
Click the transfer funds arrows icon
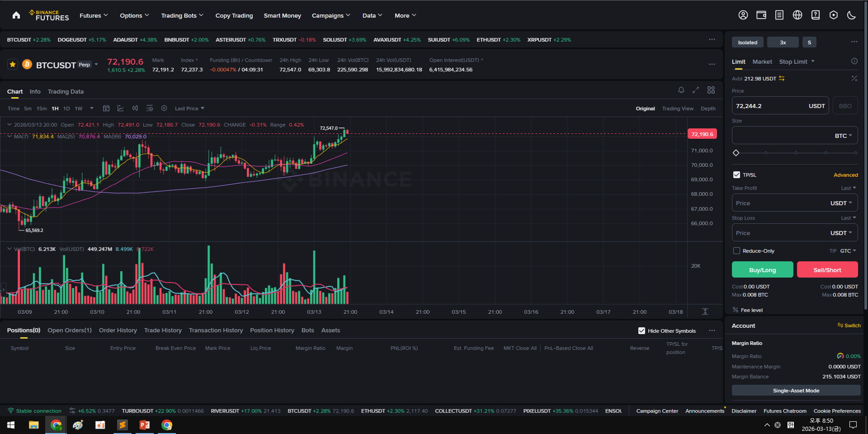tap(782, 78)
